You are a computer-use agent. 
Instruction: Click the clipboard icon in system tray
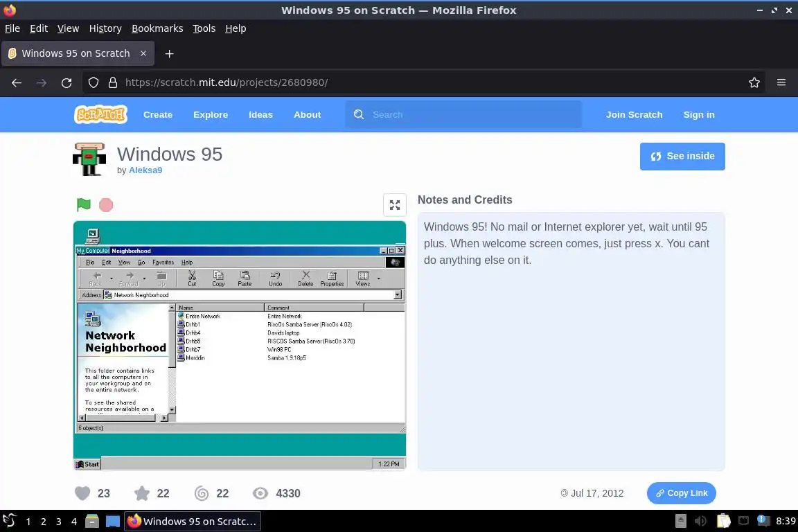coord(723,521)
